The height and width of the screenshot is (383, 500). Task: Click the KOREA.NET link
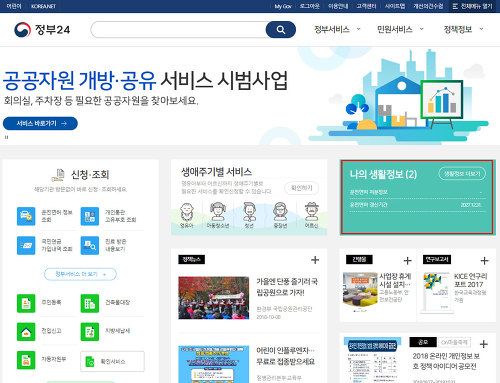43,6
